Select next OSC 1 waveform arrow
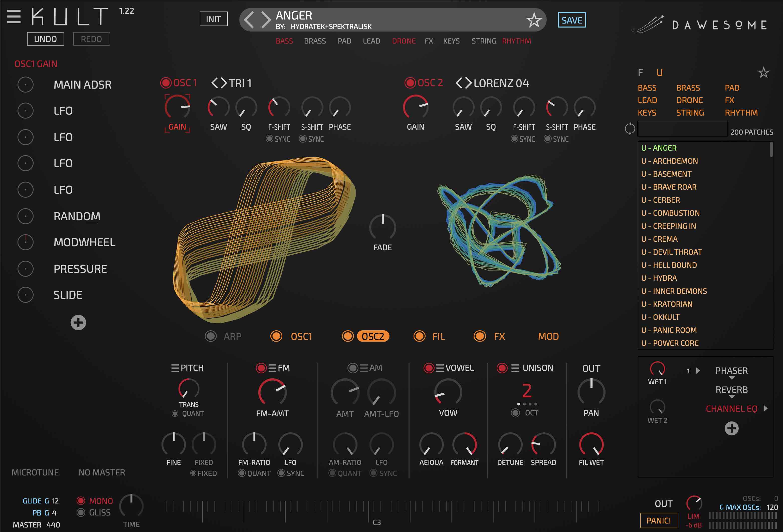The width and height of the screenshot is (783, 532). tap(224, 83)
